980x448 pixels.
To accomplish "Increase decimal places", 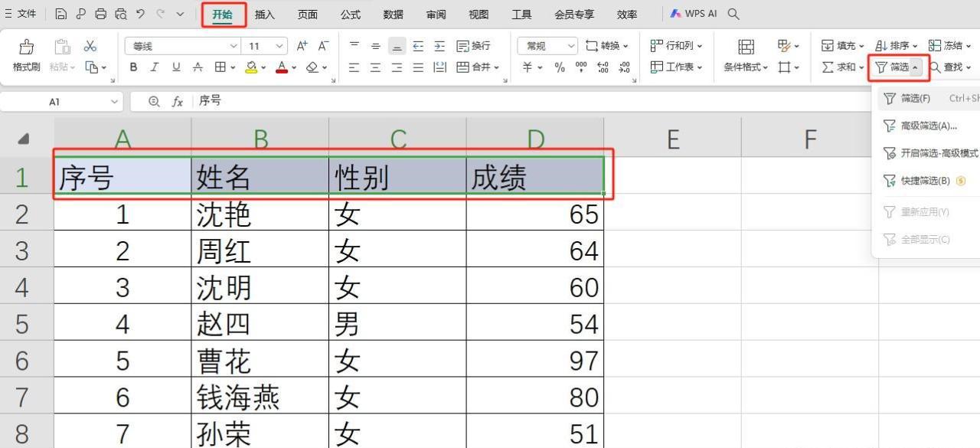I will (x=603, y=67).
